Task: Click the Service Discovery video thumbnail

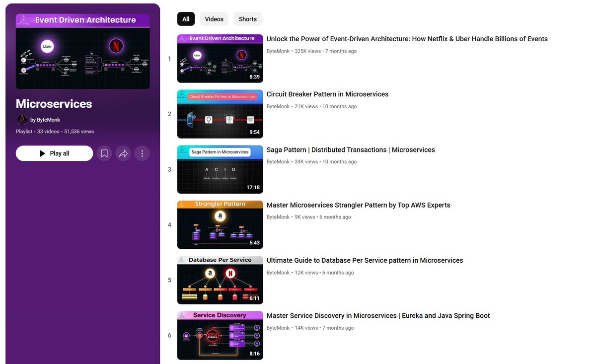Action: click(220, 335)
